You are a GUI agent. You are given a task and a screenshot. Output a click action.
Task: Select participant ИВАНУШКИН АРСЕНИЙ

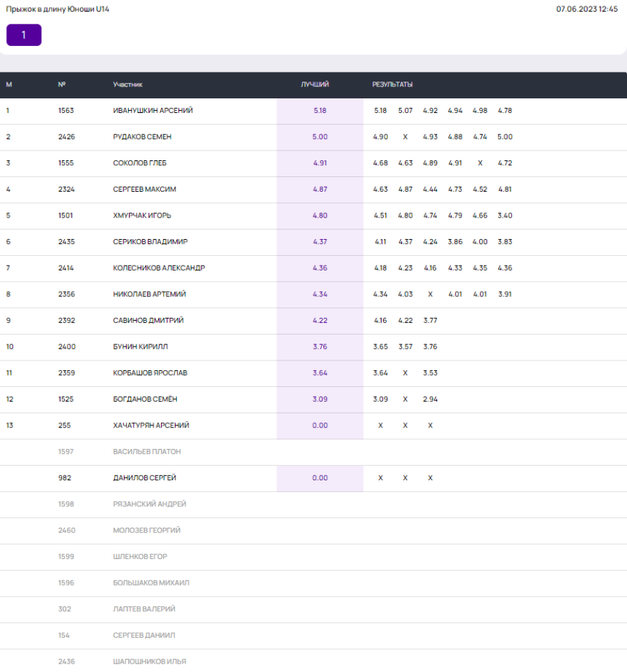click(153, 111)
